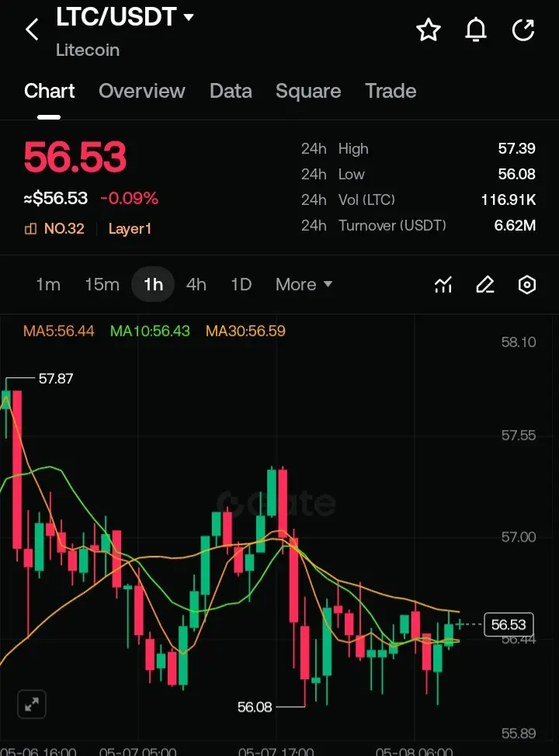Tap the 24h Turnover value 6.62M
559x756 pixels.
pos(515,225)
